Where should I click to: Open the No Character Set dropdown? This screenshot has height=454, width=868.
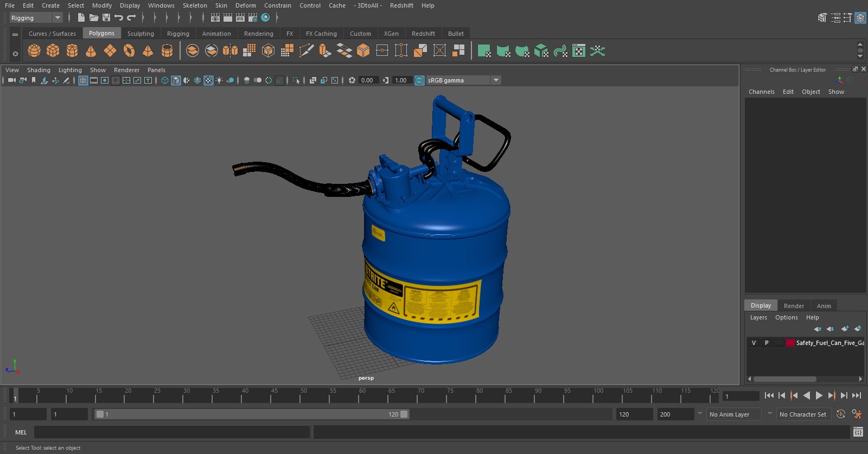click(x=803, y=414)
